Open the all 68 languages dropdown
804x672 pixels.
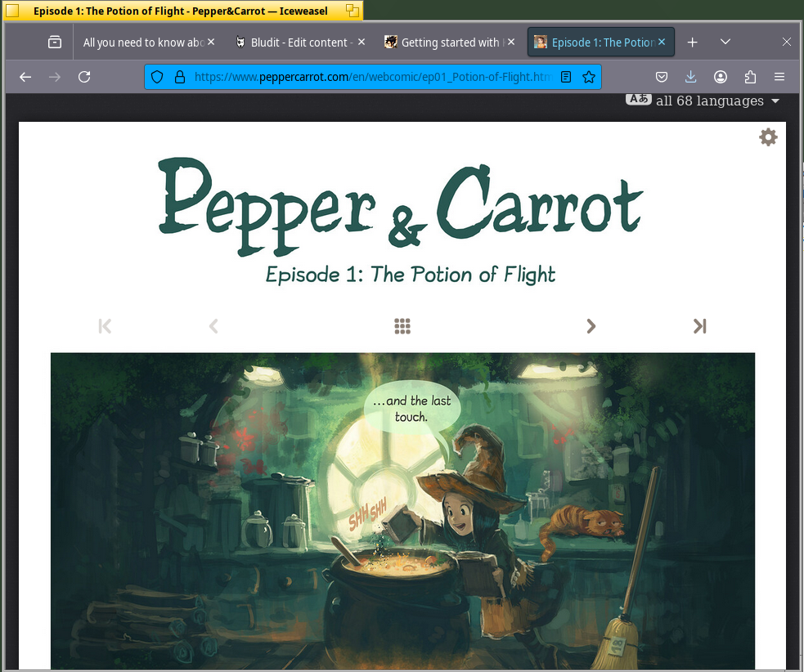[x=703, y=101]
